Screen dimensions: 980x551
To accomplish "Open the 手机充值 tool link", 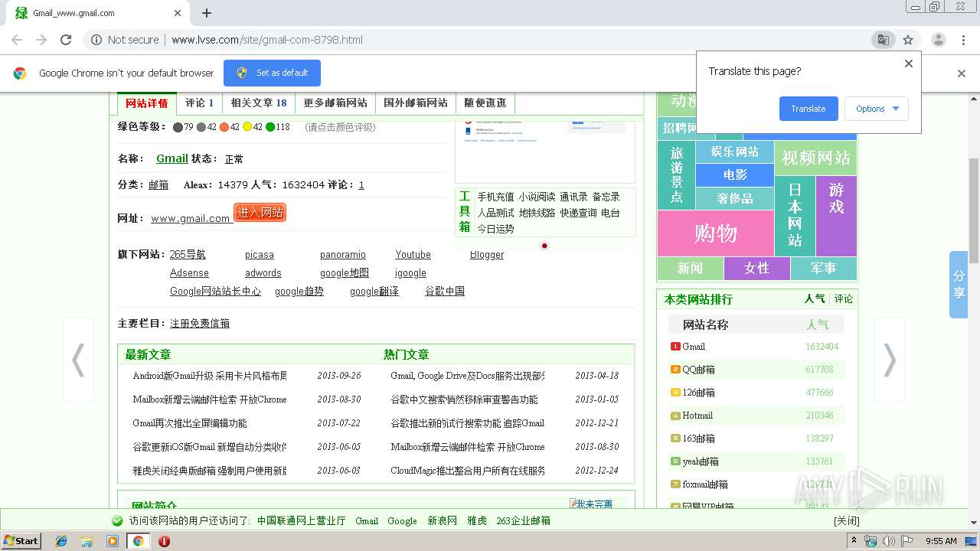I will coord(496,197).
